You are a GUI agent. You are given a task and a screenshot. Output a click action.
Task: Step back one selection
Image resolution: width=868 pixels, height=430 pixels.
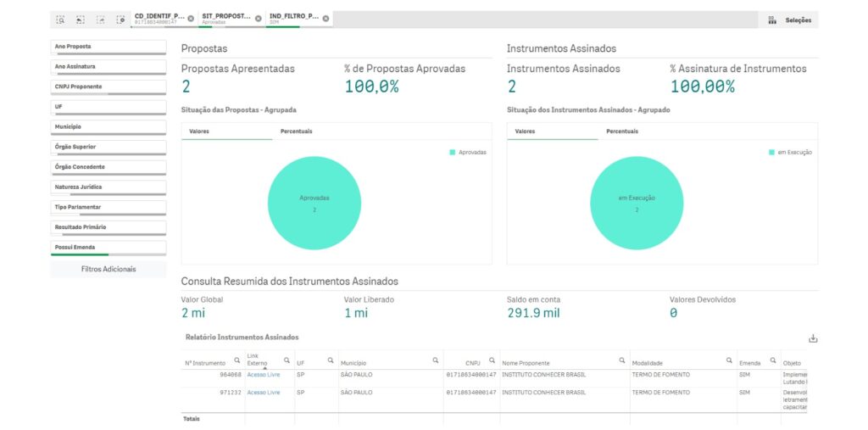[81, 19]
